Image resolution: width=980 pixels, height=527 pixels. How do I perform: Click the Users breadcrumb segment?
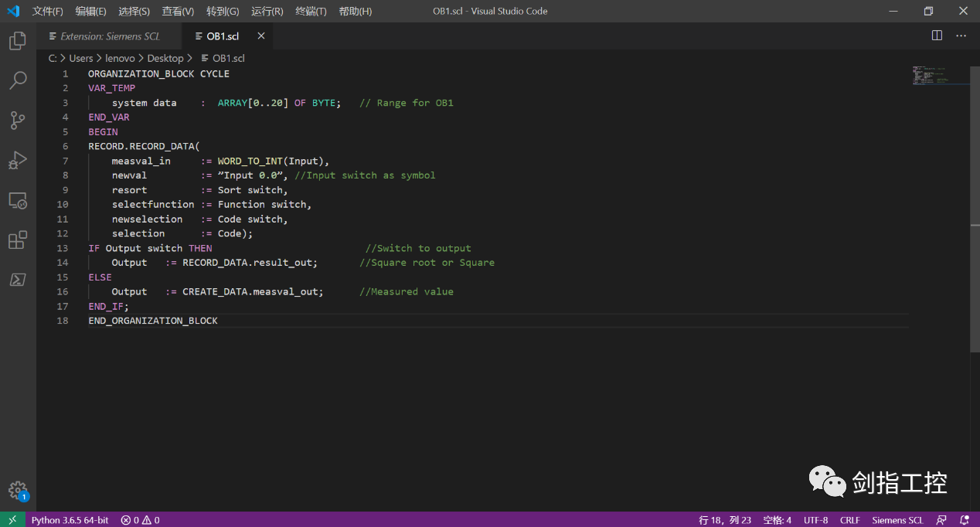(81, 58)
